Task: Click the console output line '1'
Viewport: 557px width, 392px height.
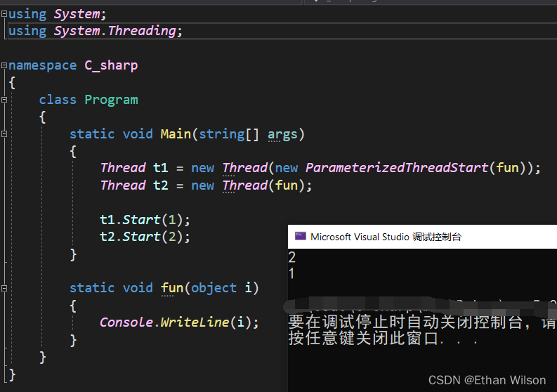Action: point(291,274)
